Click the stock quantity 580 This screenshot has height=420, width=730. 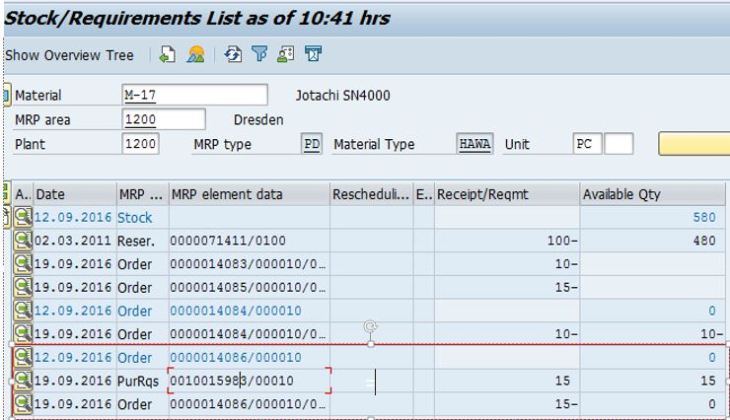point(704,217)
